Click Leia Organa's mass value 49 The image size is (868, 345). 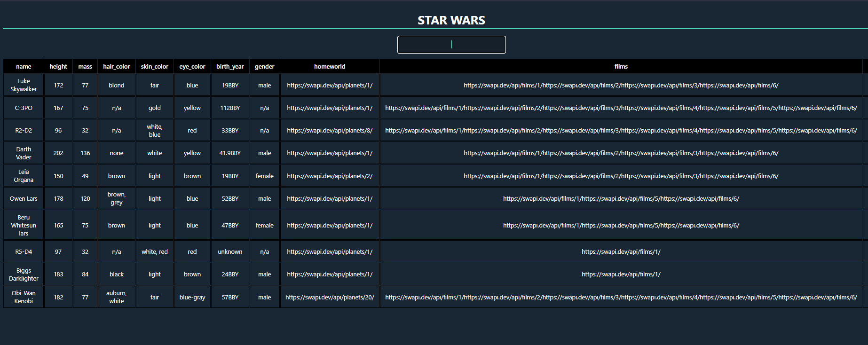85,176
